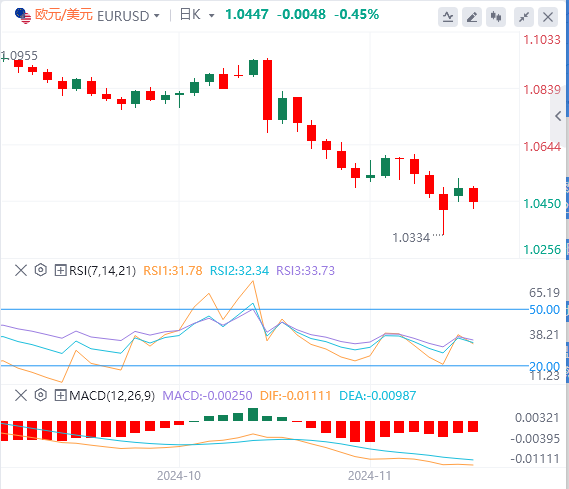Click the 欧元/美元 currency pair name
The height and width of the screenshot is (489, 569).
[x=64, y=15]
